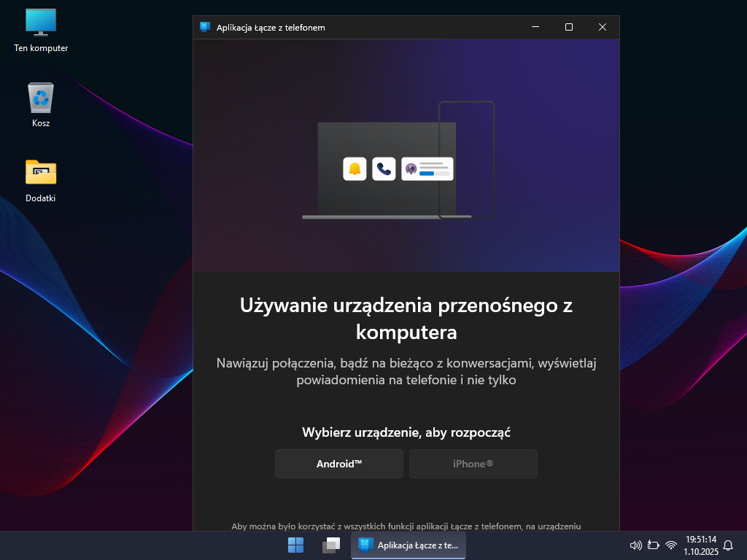Screen dimensions: 747x560
Task: Maximize the Łącze z telefonem window
Action: (x=569, y=27)
